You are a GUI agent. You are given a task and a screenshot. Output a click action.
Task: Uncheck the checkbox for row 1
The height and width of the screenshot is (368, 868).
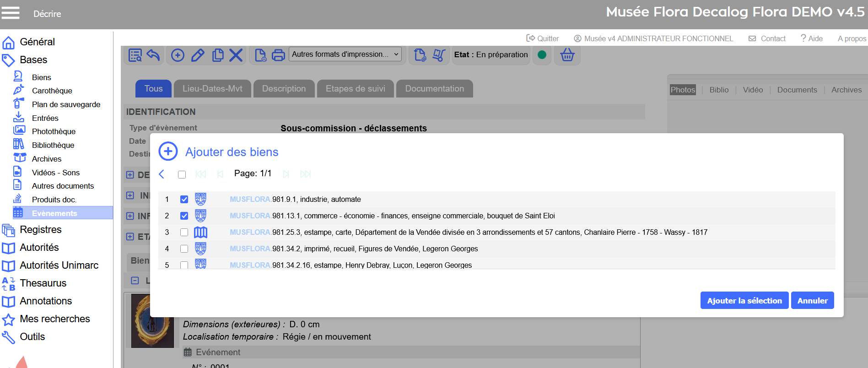[x=184, y=200]
